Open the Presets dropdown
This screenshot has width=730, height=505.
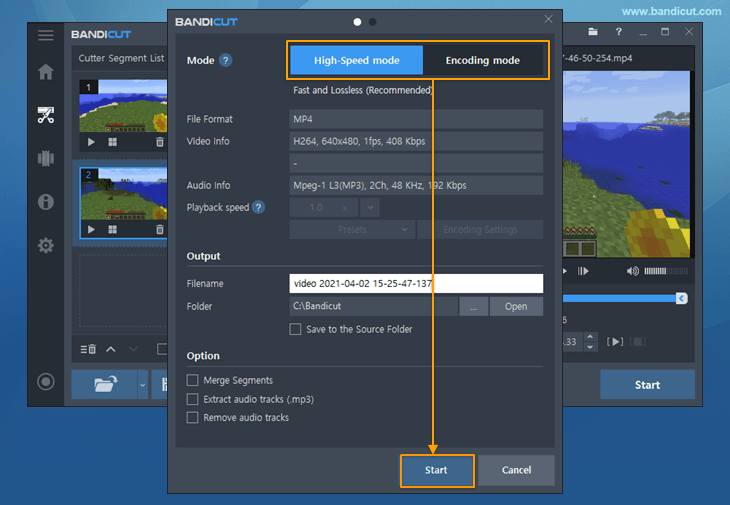[x=352, y=229]
